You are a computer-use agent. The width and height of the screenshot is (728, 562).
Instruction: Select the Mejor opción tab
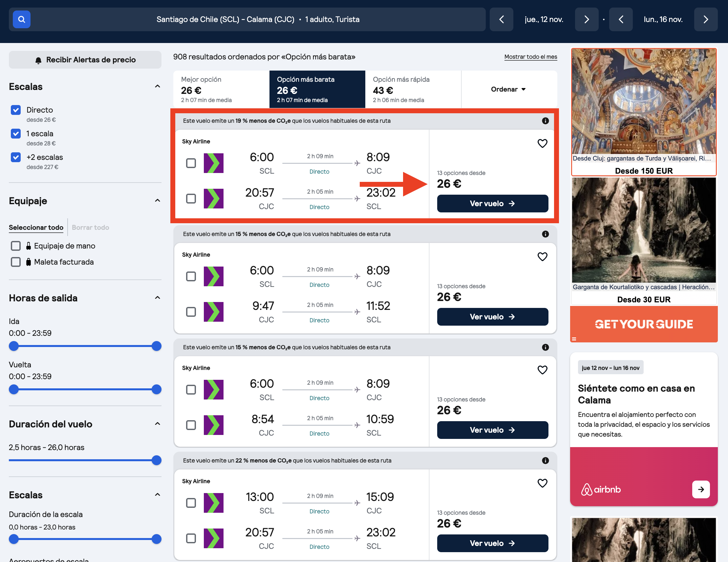point(221,89)
